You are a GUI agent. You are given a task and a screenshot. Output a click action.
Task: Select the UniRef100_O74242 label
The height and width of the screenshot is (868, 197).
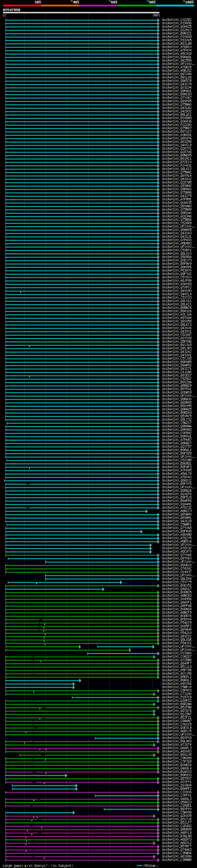177,568
